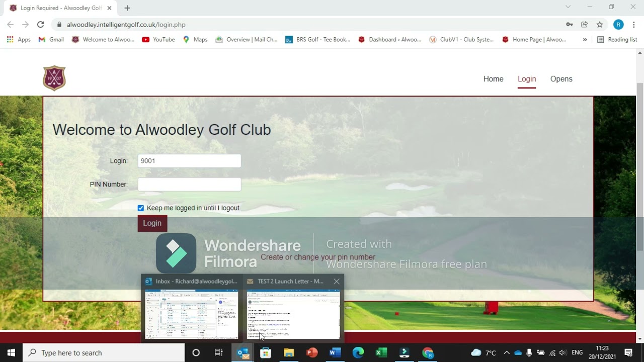Open a new browser tab
The width and height of the screenshot is (644, 362).
(127, 8)
